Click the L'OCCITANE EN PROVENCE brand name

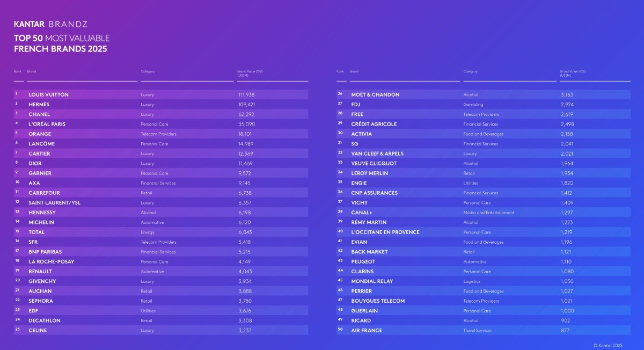tap(385, 232)
